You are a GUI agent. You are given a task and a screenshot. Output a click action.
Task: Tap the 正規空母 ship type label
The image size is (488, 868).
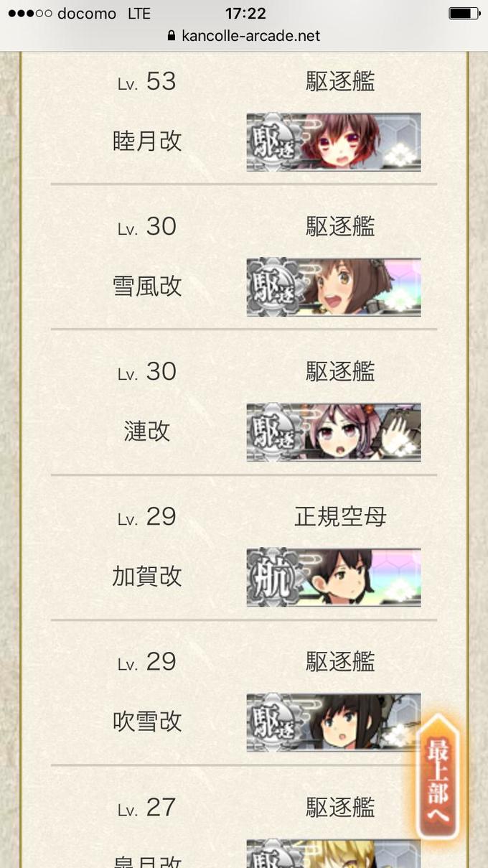click(340, 516)
